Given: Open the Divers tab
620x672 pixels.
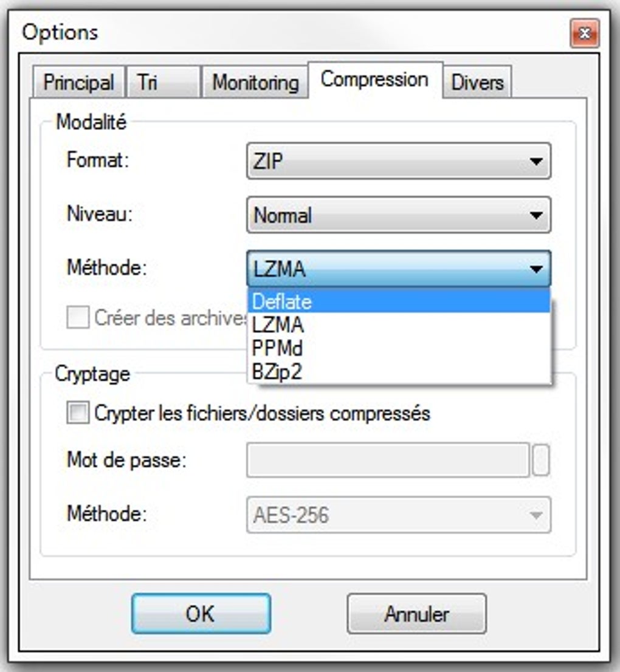Looking at the screenshot, I should [478, 82].
